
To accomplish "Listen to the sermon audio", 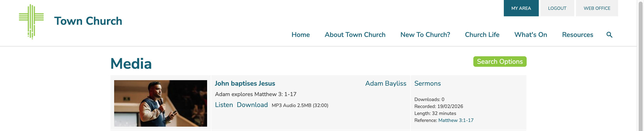I will (224, 105).
